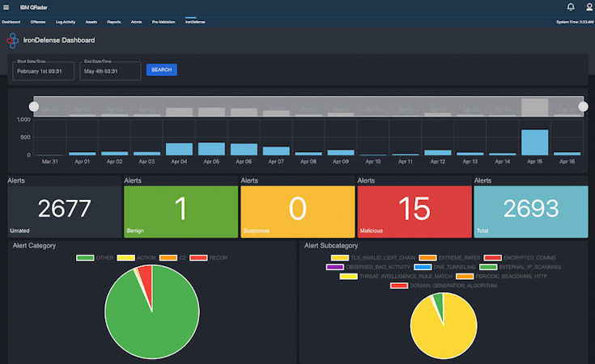The image size is (595, 364).
Task: Open the Pre-Validation tab
Action: (x=164, y=22)
